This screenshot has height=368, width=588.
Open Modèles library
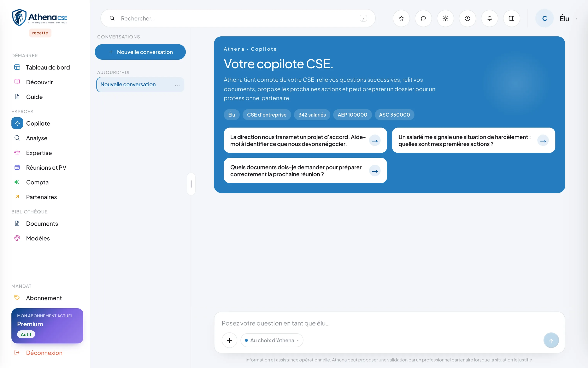47,238
